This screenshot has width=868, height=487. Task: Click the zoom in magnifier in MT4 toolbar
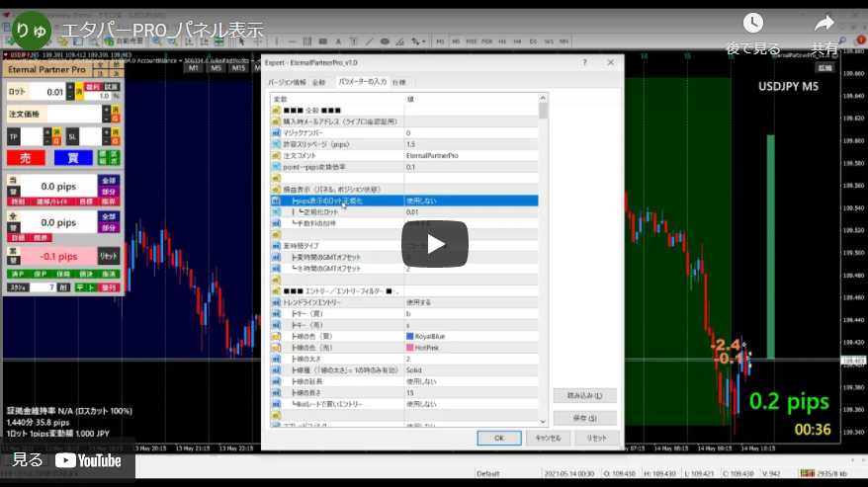157,41
